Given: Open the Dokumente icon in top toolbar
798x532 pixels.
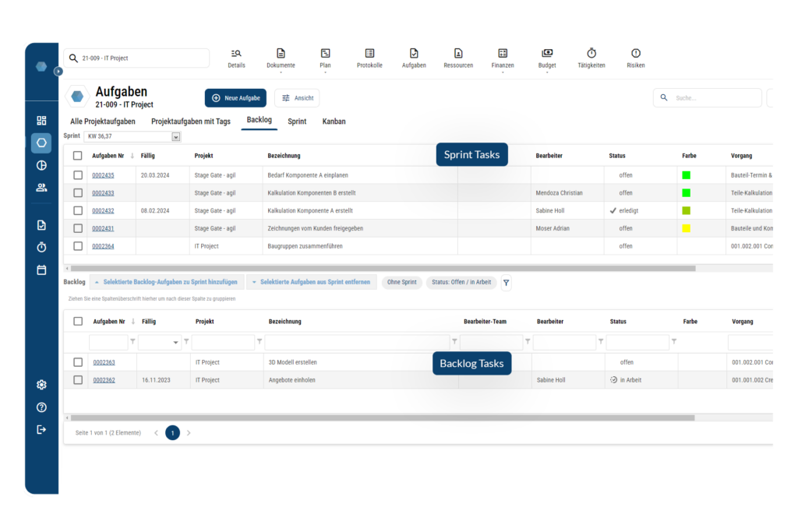Looking at the screenshot, I should pos(281,53).
